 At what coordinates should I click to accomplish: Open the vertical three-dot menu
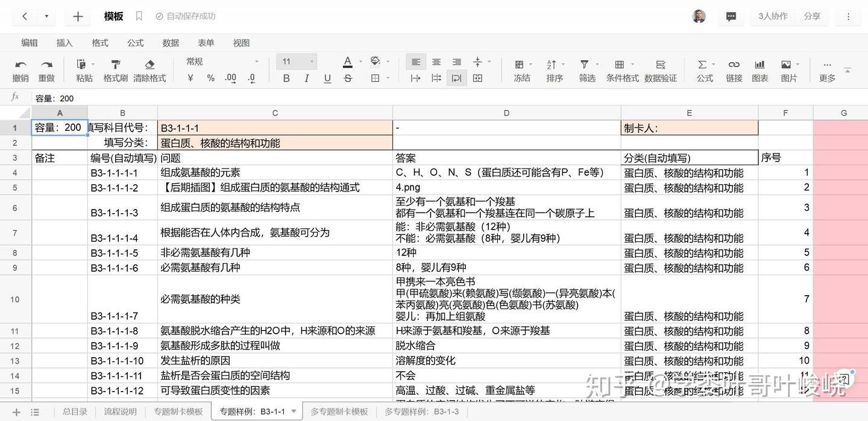coord(848,16)
